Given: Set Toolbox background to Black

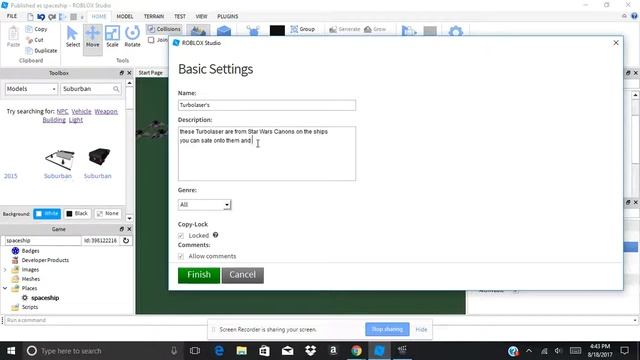Looking at the screenshot, I should pos(77,213).
